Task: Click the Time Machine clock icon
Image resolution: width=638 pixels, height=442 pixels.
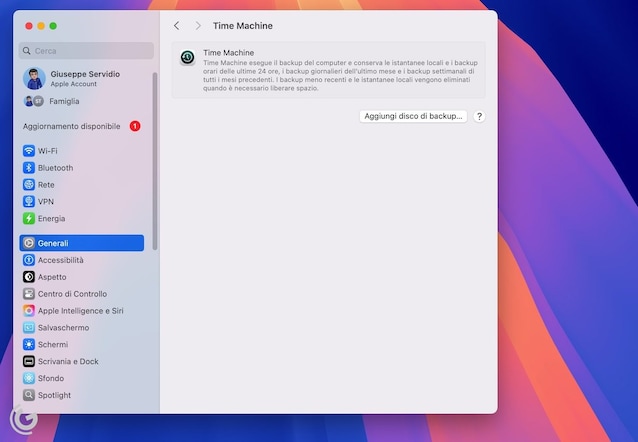Action: pos(188,58)
